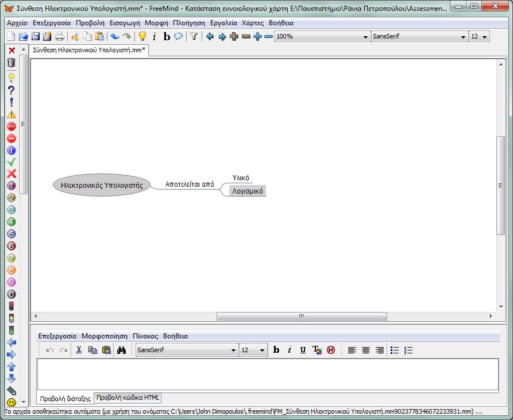This screenshot has width=513, height=420.
Task: Add the blue info icon to the node
Action: pos(11,150)
